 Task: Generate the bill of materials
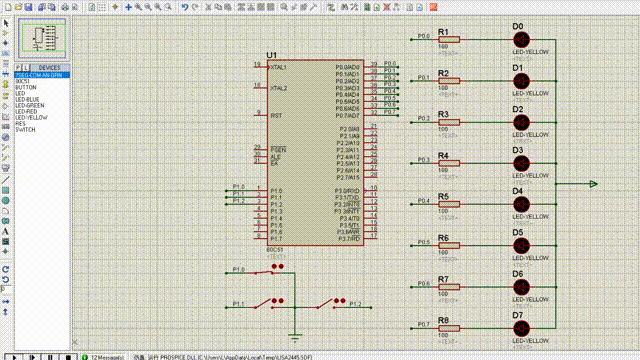tap(409, 7)
